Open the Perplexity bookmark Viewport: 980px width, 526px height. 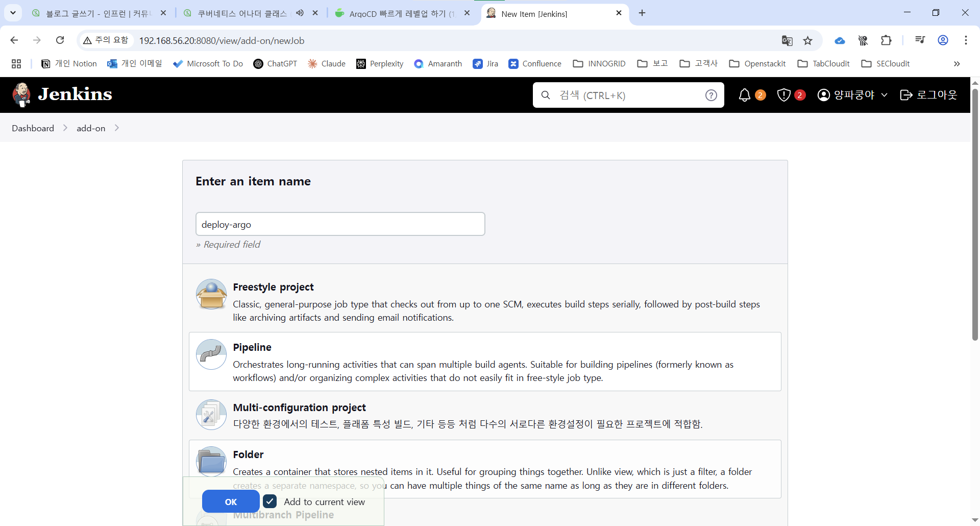380,64
